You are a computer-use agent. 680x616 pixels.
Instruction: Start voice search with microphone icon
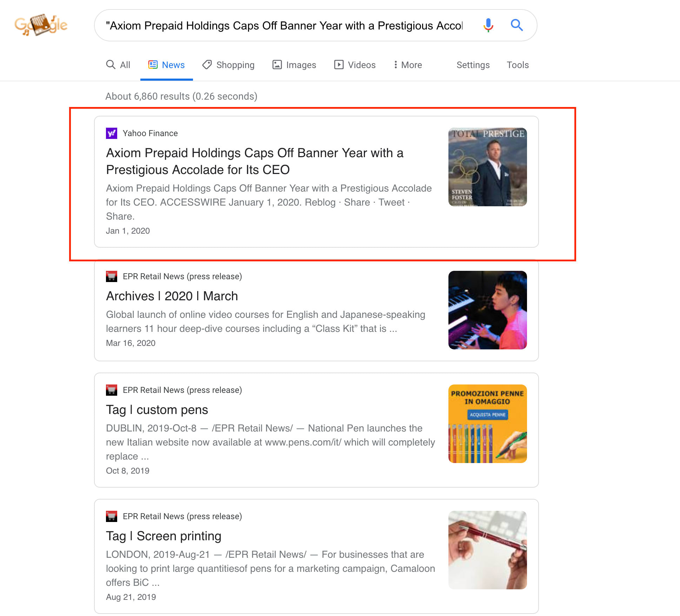click(488, 25)
